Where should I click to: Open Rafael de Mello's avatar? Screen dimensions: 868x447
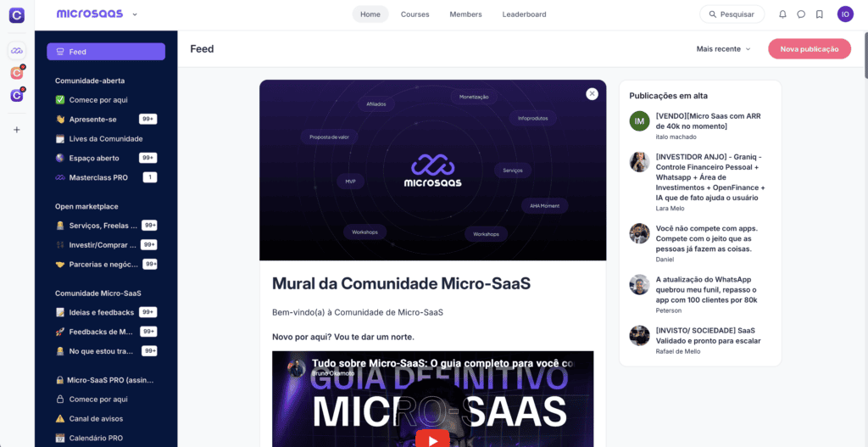click(639, 335)
